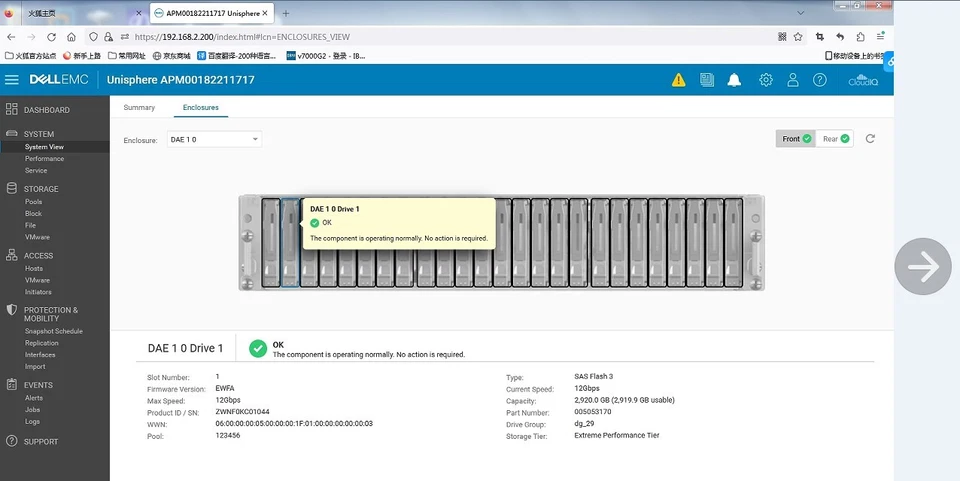Open browser screenshot crop icon
Image resolution: width=960 pixels, height=481 pixels.
819,37
